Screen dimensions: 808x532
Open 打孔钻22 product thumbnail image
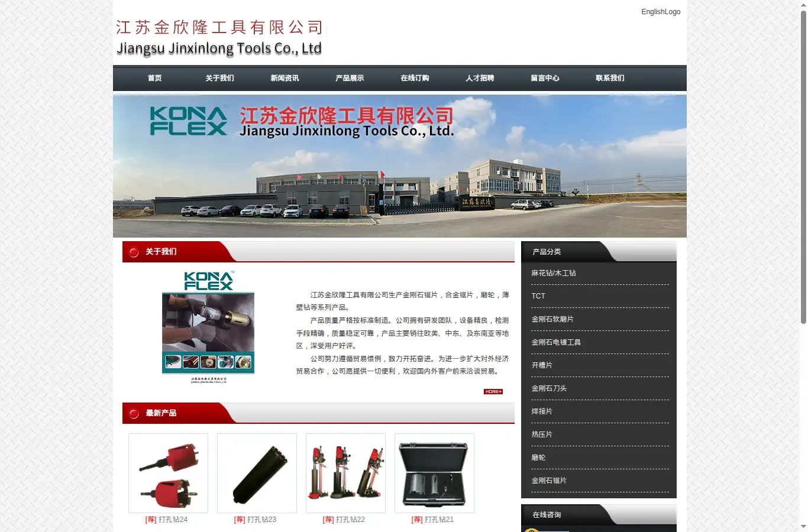pos(345,473)
